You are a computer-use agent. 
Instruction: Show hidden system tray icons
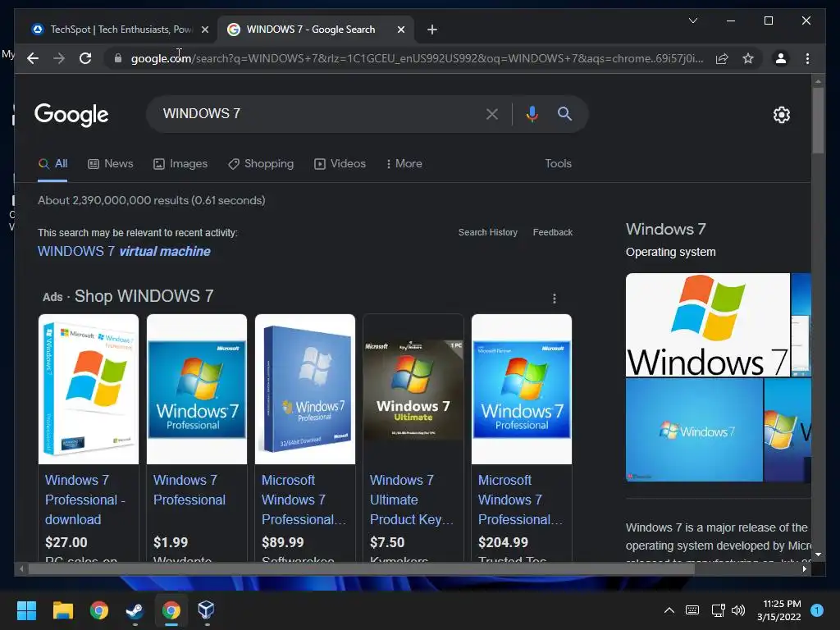(x=669, y=610)
